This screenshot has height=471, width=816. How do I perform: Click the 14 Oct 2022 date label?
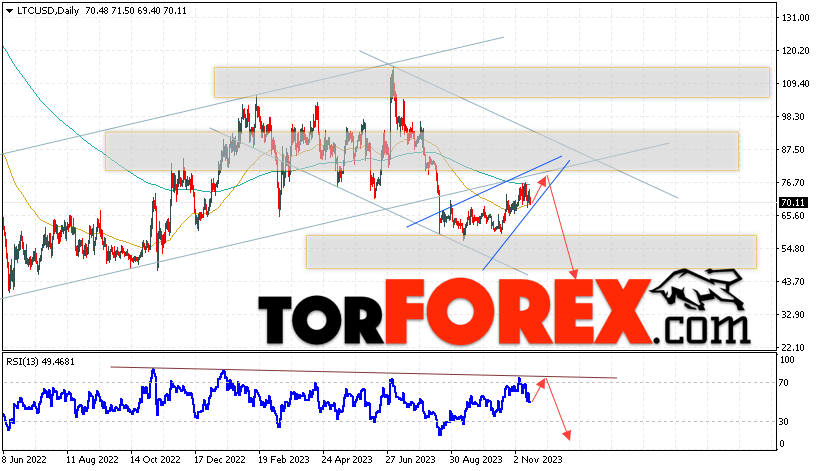point(155,460)
